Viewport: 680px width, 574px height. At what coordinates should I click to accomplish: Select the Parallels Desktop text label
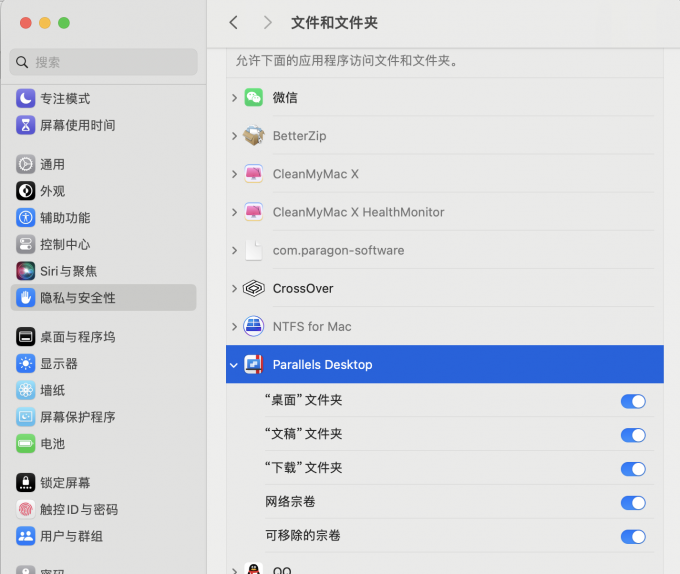point(322,365)
